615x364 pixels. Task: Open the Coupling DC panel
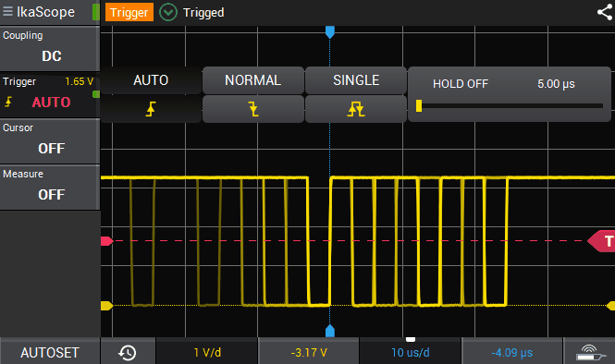pos(50,49)
